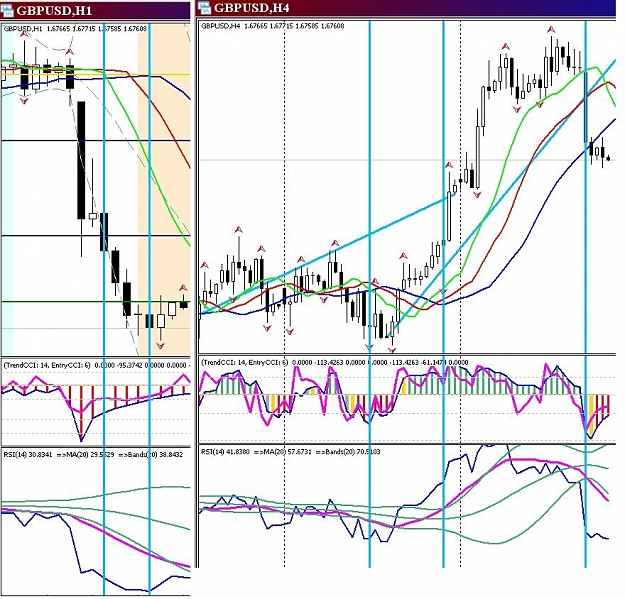Click the RSI(14) 41.8380 indicator label
Viewport: 625px width, 599px height.
click(x=291, y=452)
